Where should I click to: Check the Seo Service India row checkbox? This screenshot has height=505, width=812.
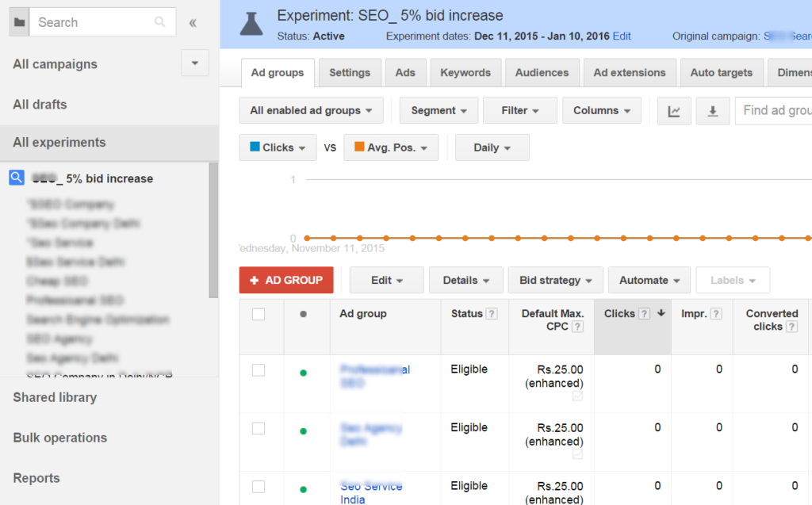pyautogui.click(x=258, y=487)
